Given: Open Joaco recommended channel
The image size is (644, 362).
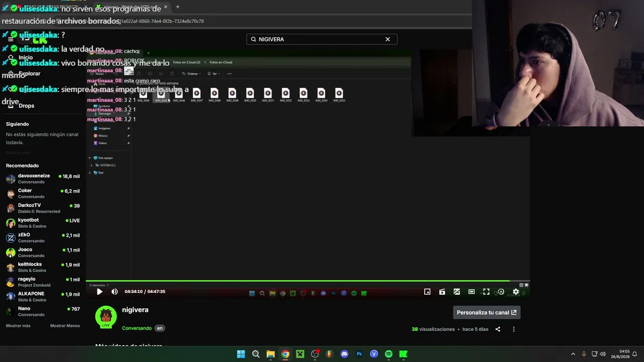Looking at the screenshot, I should click(43, 252).
